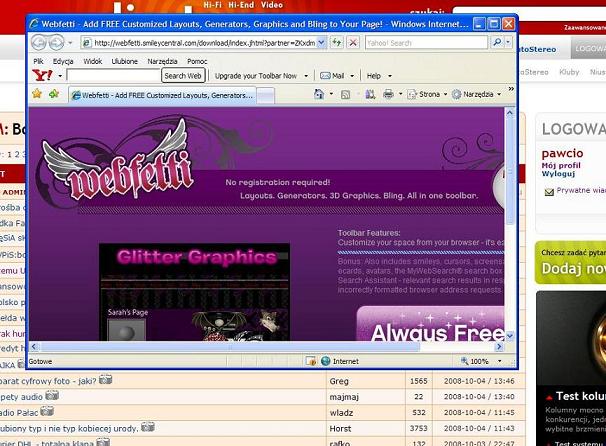606x446 pixels.
Task: Click the horizontal scrollbar left arrow
Action: (x=34, y=347)
